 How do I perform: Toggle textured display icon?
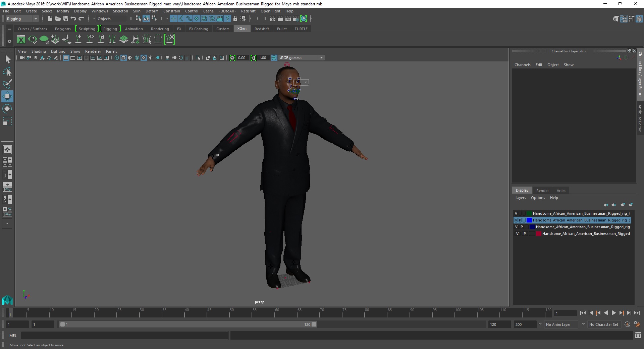144,58
